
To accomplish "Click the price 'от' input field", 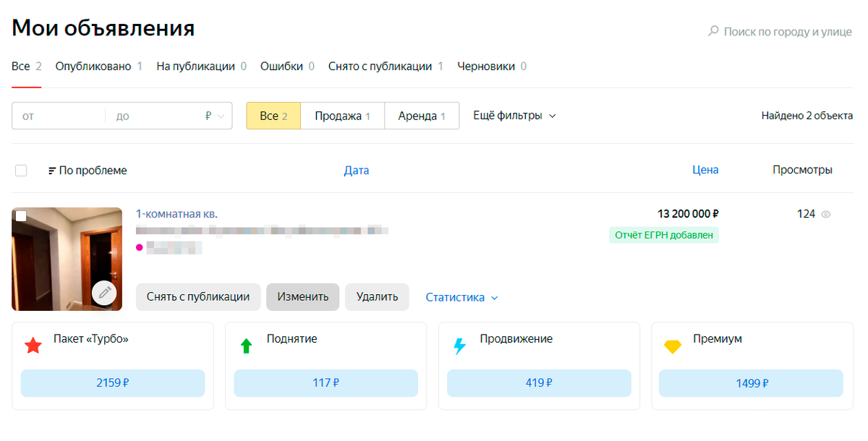I will pyautogui.click(x=59, y=116).
